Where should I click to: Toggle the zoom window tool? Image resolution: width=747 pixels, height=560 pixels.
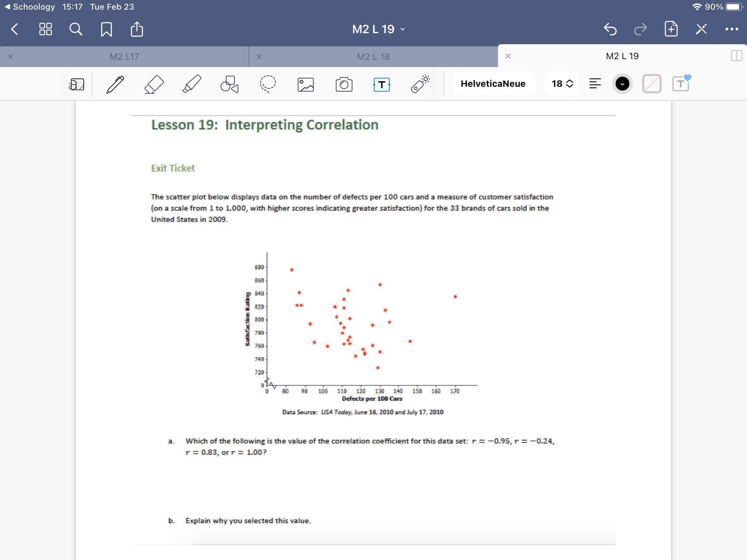tap(76, 84)
